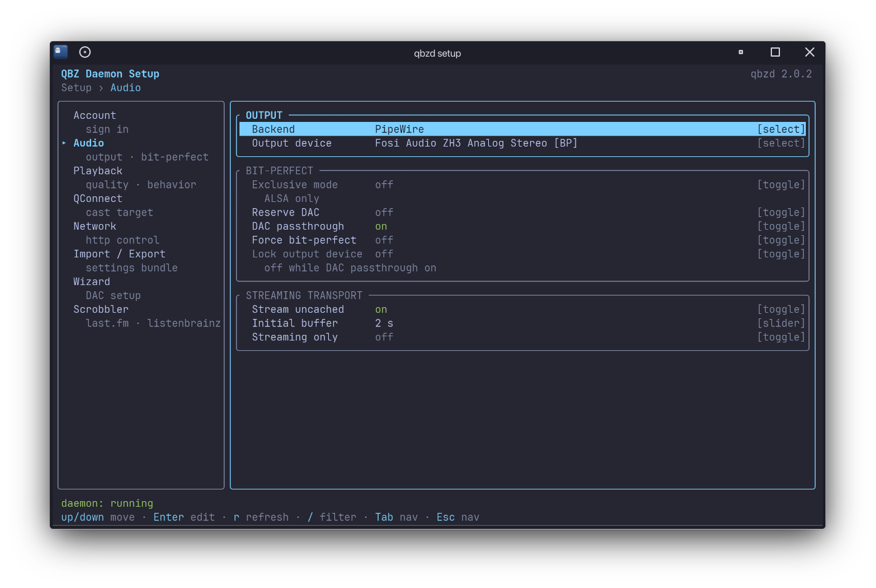The height and width of the screenshot is (588, 876).
Task: Click the STREAMING TRANSPORT group heading
Action: (304, 296)
